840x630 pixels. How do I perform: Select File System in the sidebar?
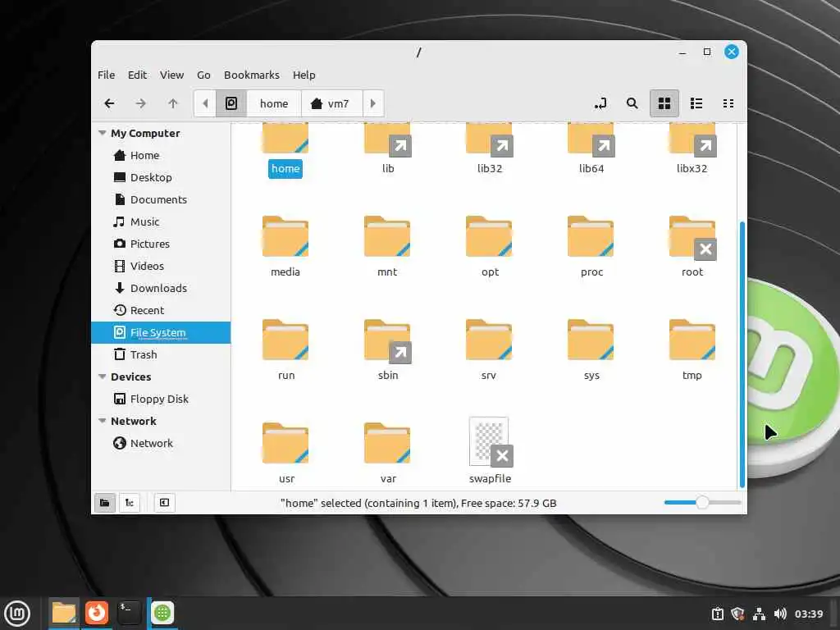[x=161, y=332]
